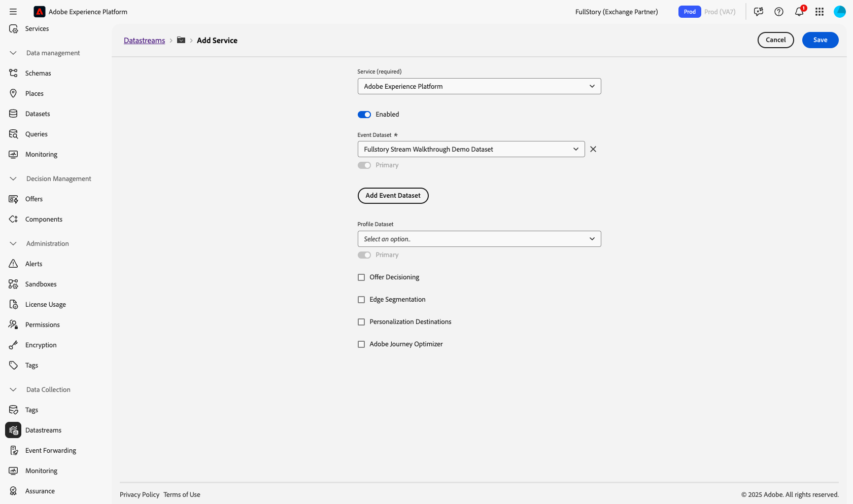
Task: Expand the Profile Dataset dropdown
Action: pyautogui.click(x=479, y=239)
